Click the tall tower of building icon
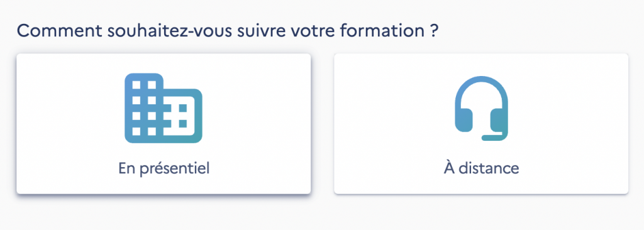The image size is (644, 230). (144, 108)
